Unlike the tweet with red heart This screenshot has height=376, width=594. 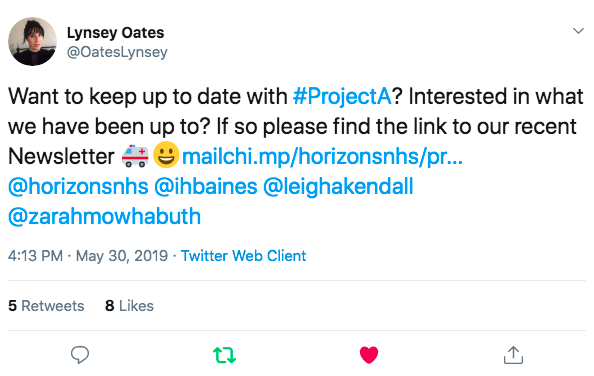click(369, 355)
